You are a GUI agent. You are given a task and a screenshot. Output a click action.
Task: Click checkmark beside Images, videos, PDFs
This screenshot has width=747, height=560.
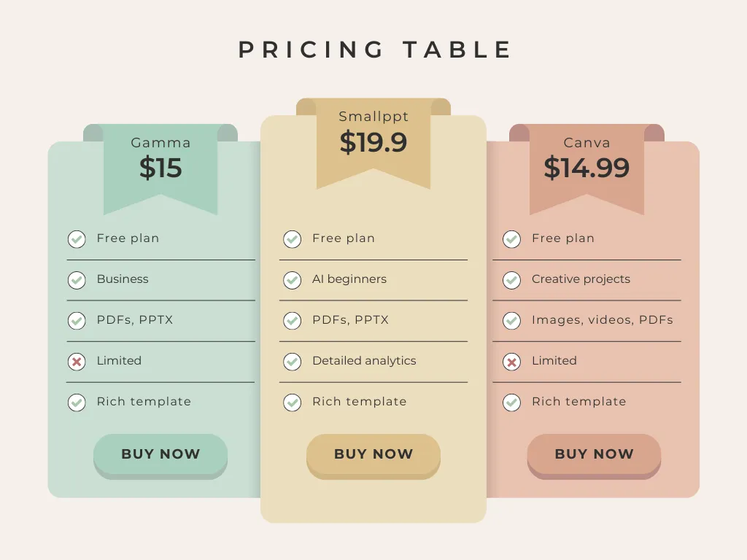(511, 321)
